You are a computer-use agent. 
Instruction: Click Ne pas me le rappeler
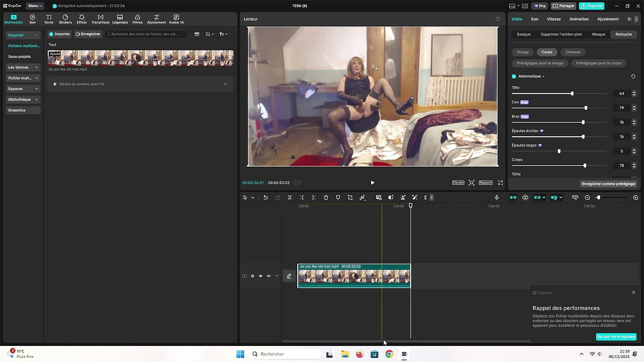pos(616,337)
